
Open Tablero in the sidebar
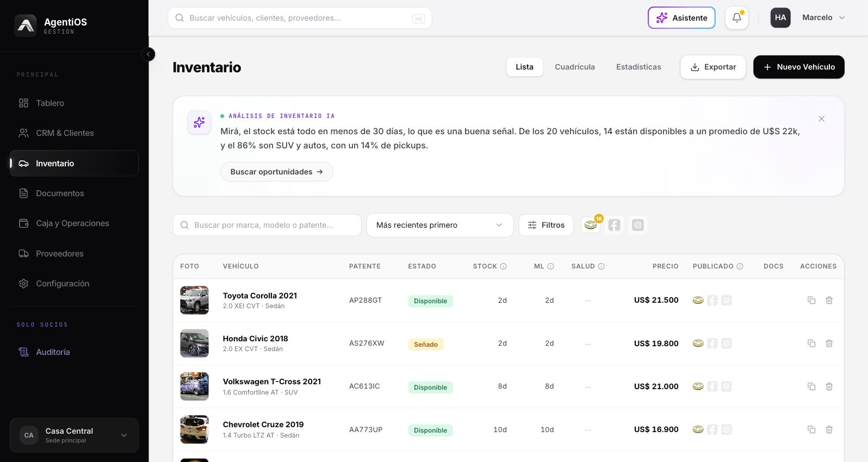(74, 103)
